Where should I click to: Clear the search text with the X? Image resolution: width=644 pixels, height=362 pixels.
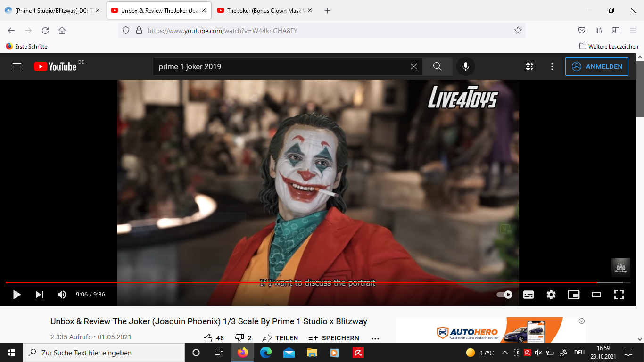tap(414, 66)
